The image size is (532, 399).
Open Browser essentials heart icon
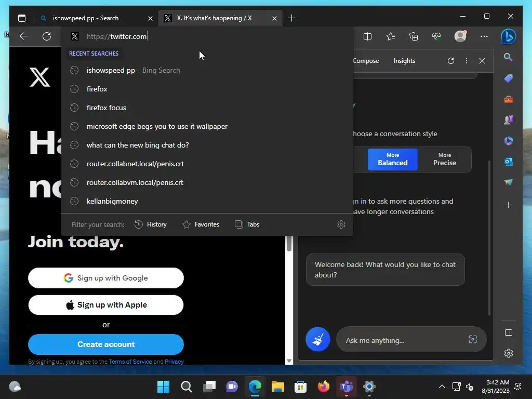coord(436,36)
